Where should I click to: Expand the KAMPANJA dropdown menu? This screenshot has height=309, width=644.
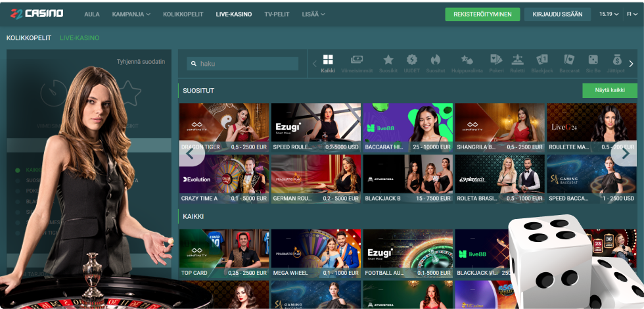click(131, 14)
